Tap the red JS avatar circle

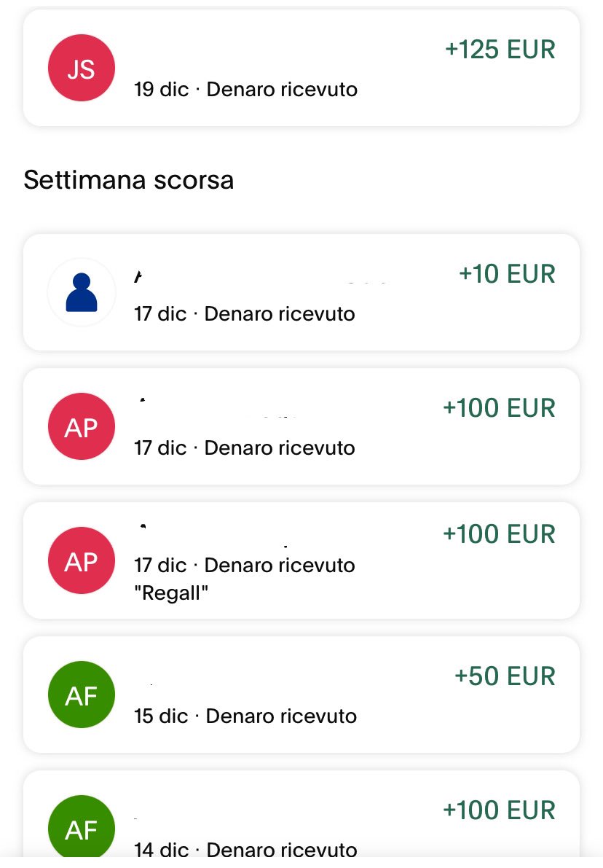81,69
